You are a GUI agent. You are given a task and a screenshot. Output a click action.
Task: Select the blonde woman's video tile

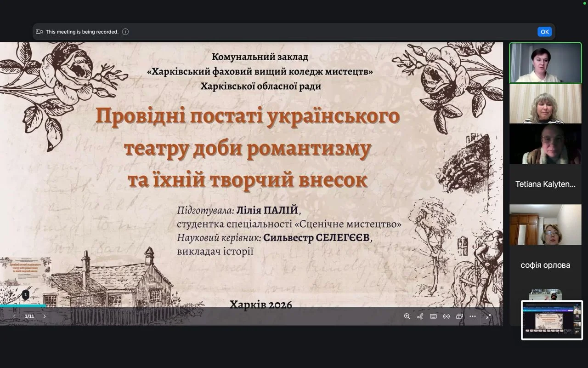pos(545,103)
